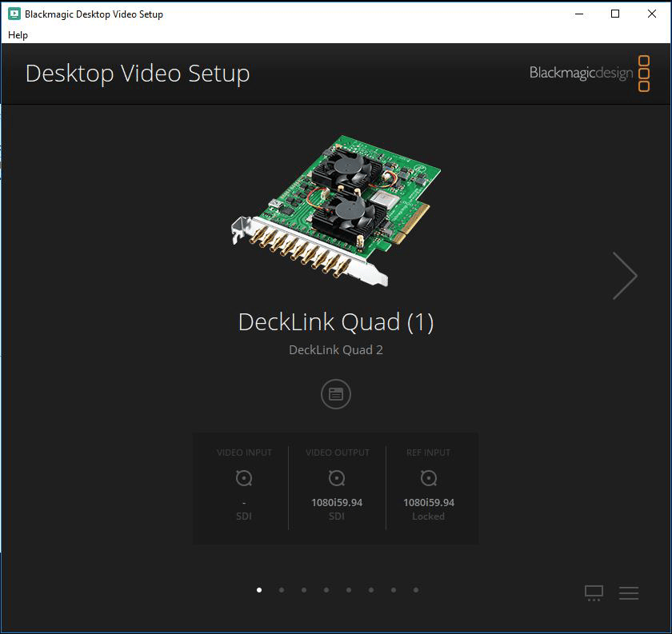Screen dimensions: 672x634
Task: Click the video monitor icon at bottom right
Action: 593,592
